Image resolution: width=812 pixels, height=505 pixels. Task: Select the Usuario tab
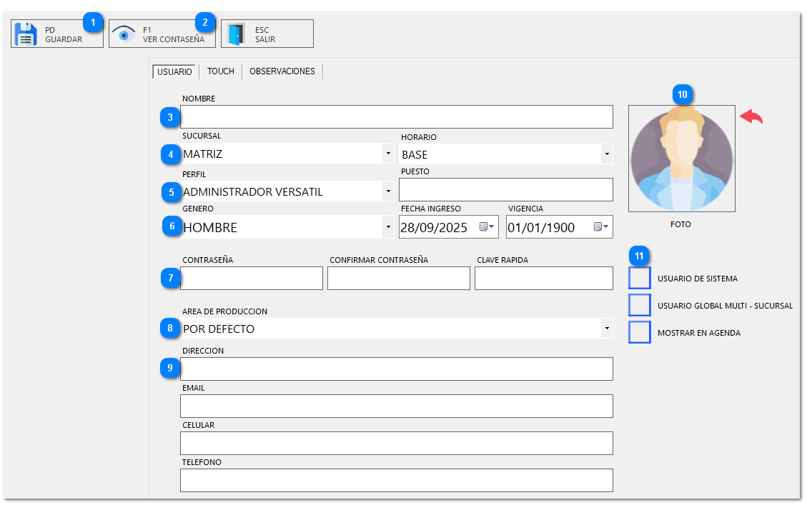coord(174,71)
